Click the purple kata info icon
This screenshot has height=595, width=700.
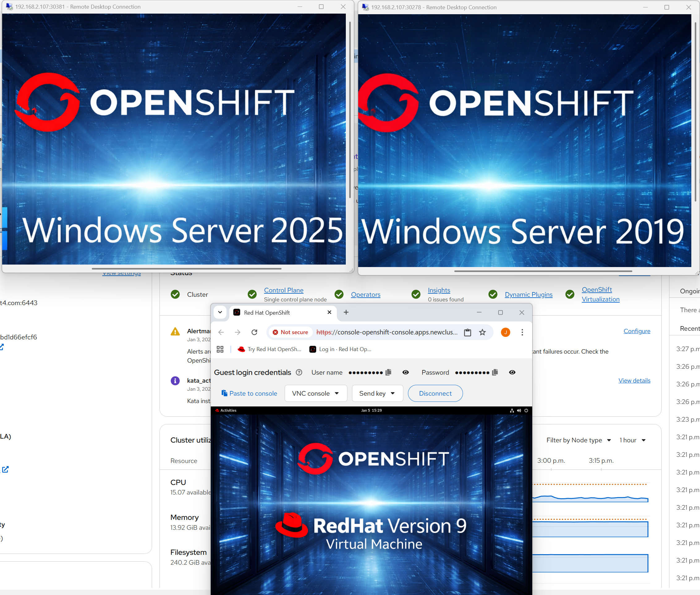(175, 381)
